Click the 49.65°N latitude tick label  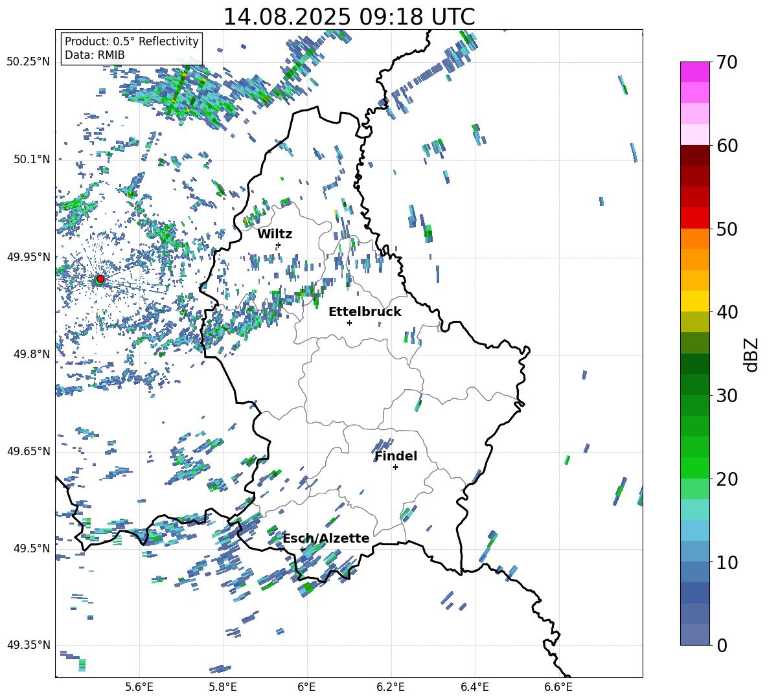tap(29, 451)
